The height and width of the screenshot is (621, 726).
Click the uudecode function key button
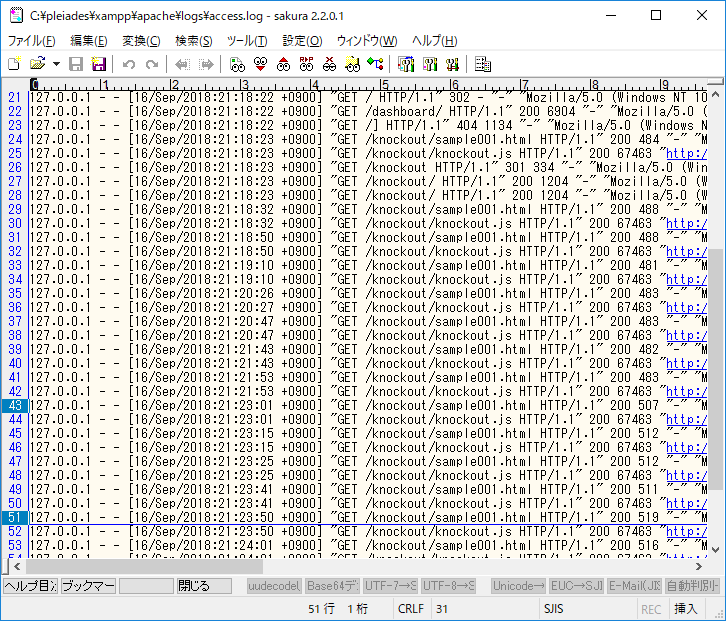(274, 586)
